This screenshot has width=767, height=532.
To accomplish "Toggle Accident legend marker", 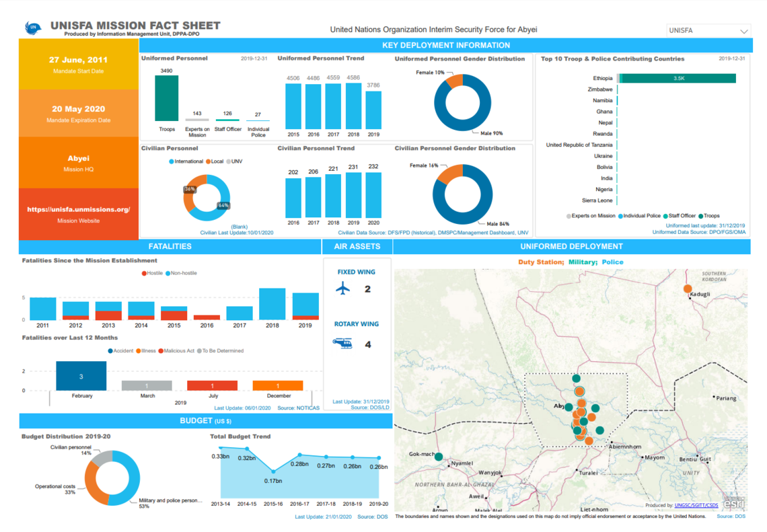I will pyautogui.click(x=110, y=350).
